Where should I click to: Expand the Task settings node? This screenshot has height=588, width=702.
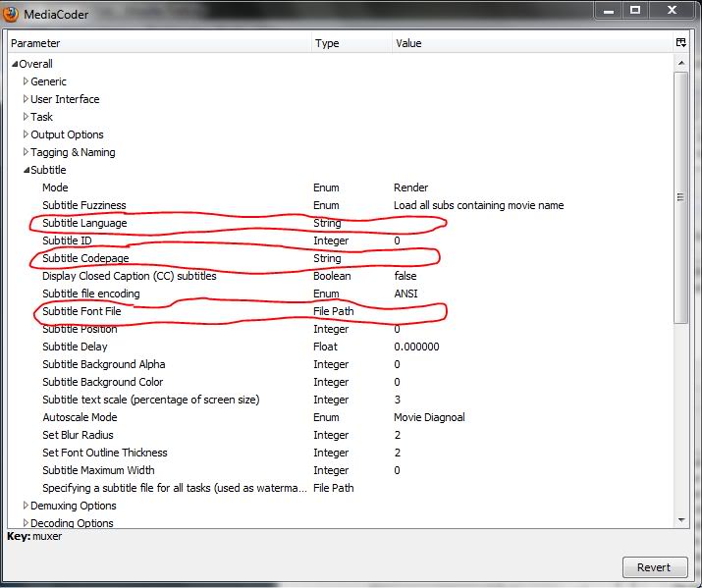[26, 117]
